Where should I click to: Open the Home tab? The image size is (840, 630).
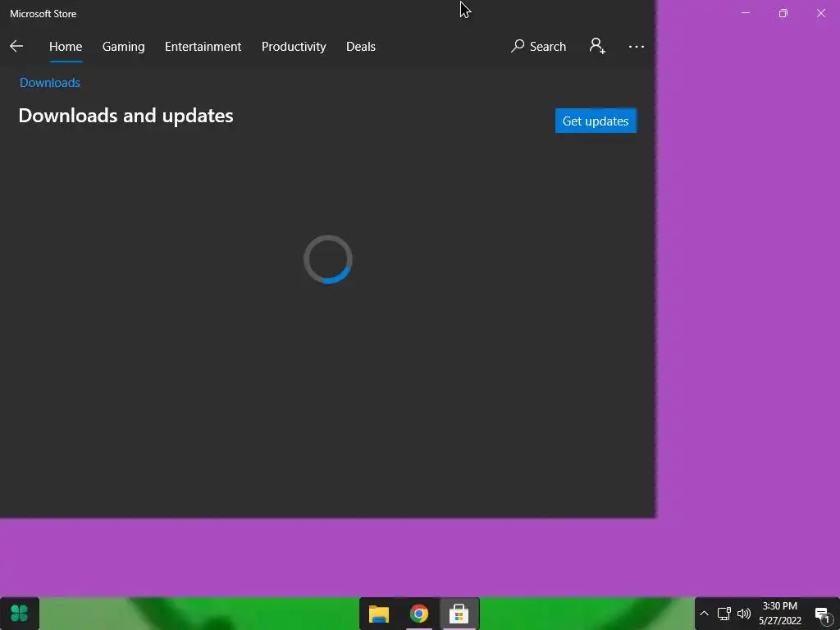(66, 47)
